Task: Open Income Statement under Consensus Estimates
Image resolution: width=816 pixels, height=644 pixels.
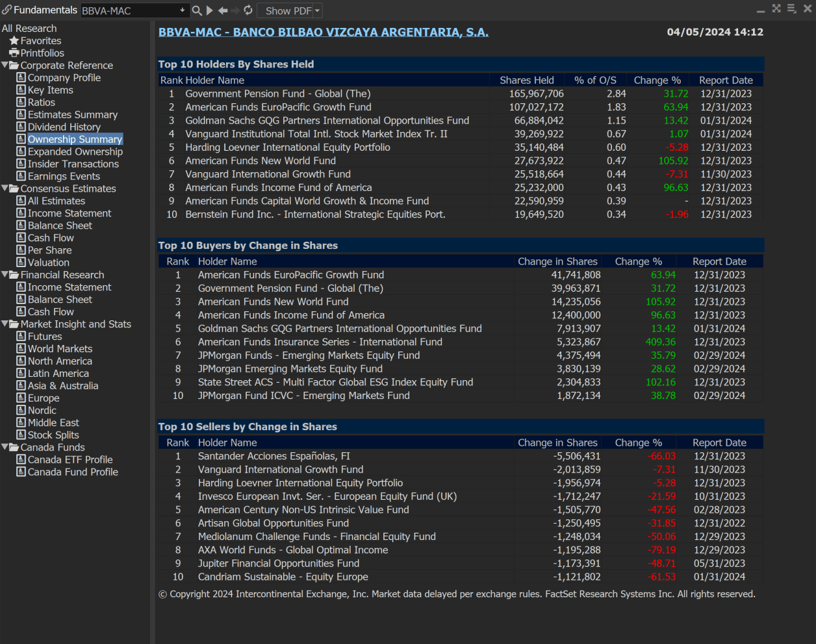Action: (x=70, y=214)
